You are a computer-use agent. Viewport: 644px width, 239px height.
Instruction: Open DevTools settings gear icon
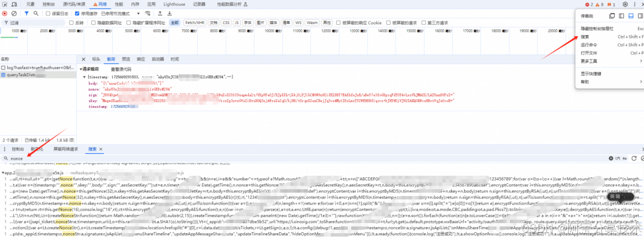pos(625,4)
